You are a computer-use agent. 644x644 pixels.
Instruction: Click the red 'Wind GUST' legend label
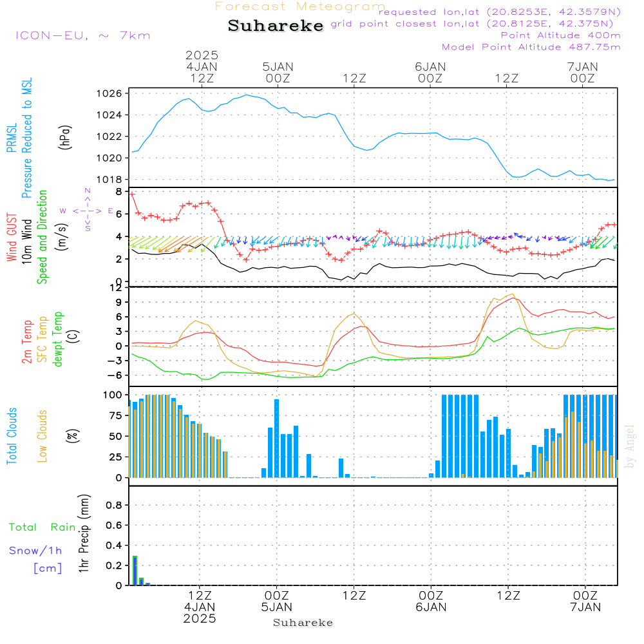(x=12, y=238)
